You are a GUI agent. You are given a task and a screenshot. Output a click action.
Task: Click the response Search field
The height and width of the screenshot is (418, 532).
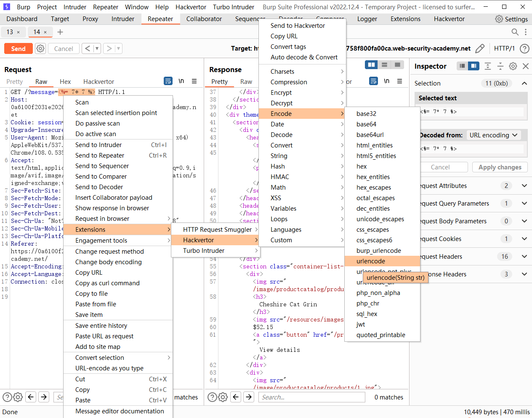tap(311, 397)
